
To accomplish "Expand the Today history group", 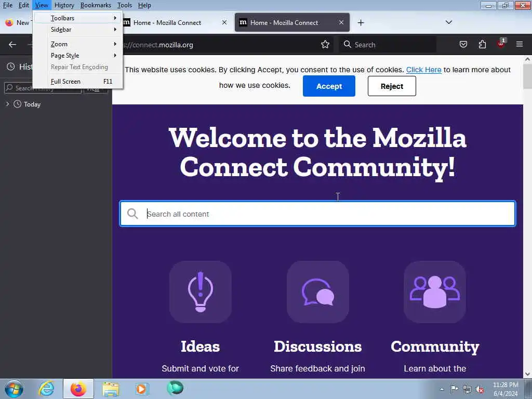I will click(7, 104).
